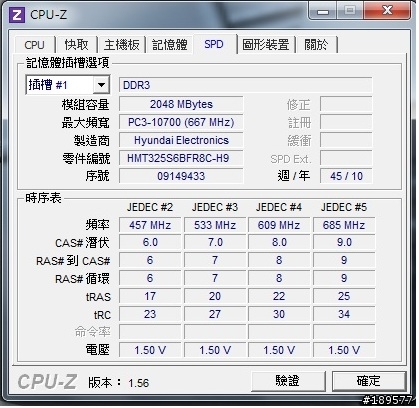Click the 609 MHz frequency cell
The height and width of the screenshot is (408, 419).
pyautogui.click(x=279, y=225)
